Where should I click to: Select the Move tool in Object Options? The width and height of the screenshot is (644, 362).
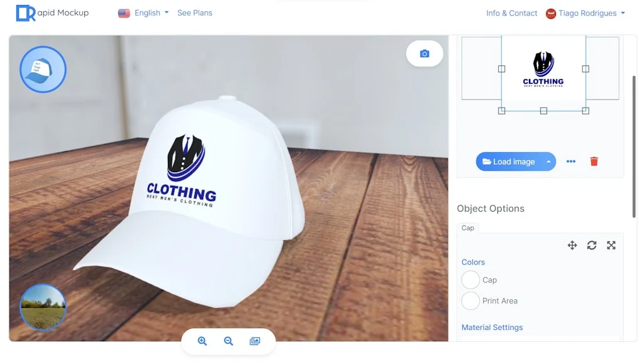572,245
